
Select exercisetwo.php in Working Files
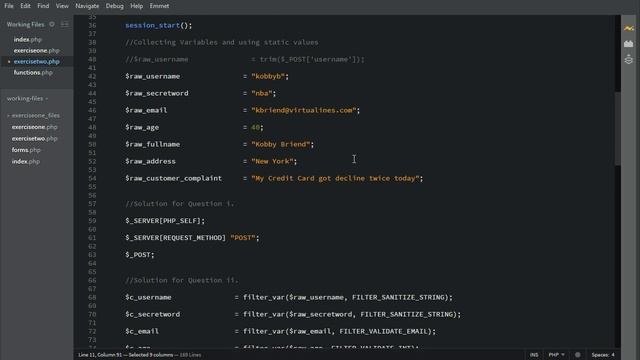coord(37,62)
